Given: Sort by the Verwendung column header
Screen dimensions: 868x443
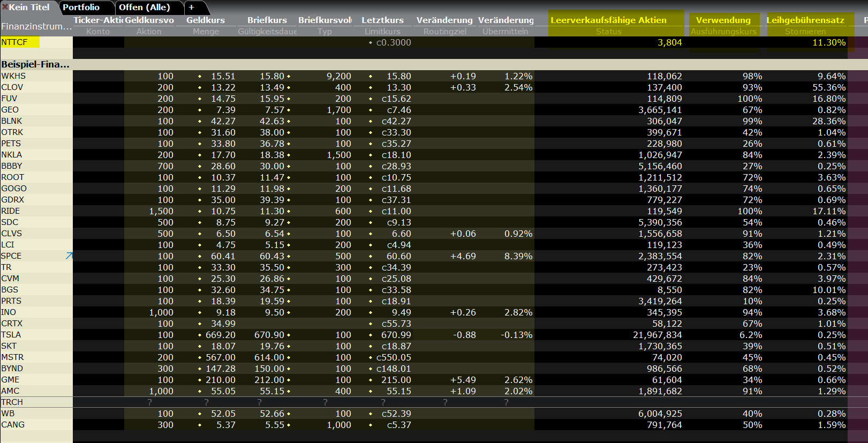Looking at the screenshot, I should pos(723,20).
